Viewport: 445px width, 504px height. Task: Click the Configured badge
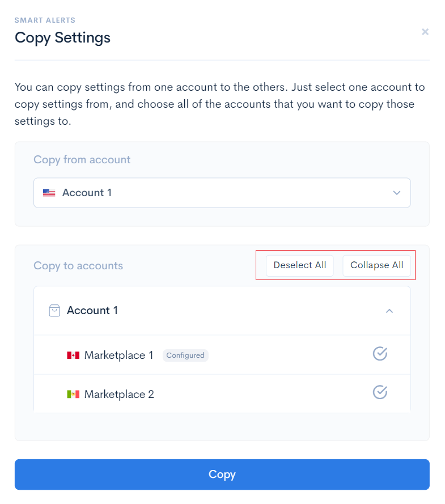[185, 355]
